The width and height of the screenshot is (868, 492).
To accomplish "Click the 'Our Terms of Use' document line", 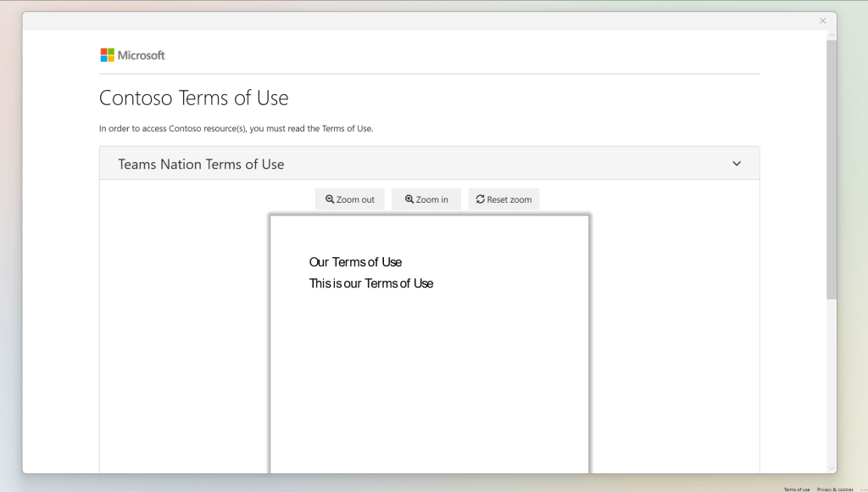I will tap(355, 262).
